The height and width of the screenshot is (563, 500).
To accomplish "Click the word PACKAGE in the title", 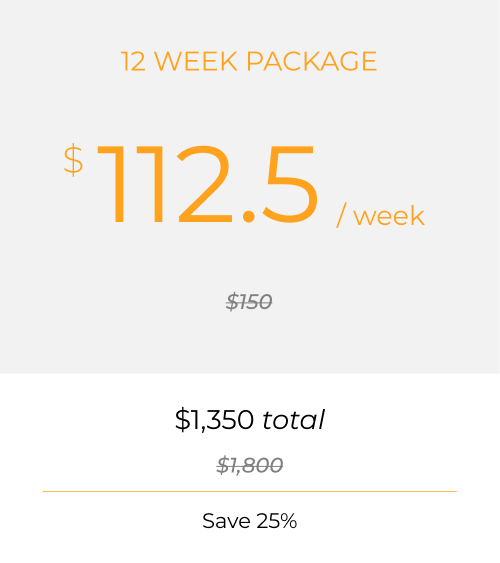I will [x=312, y=61].
